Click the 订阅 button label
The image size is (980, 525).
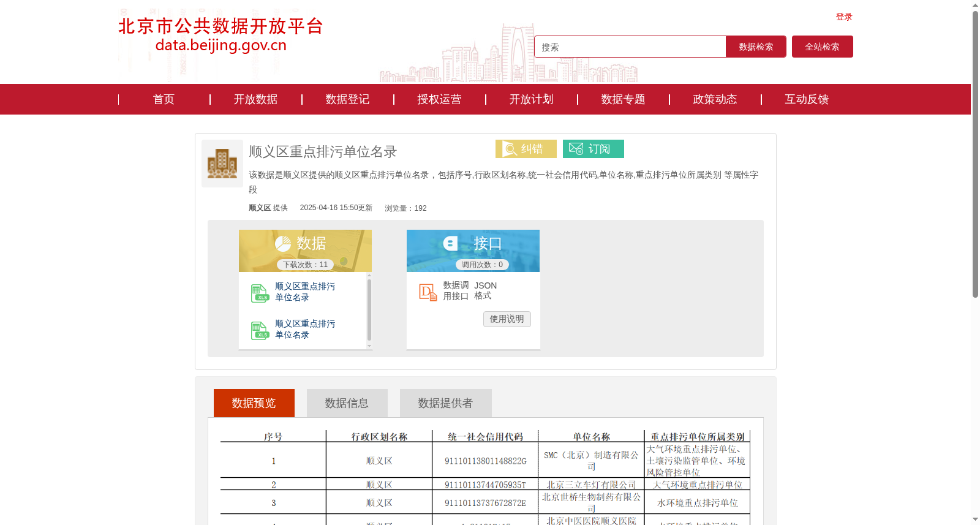599,149
